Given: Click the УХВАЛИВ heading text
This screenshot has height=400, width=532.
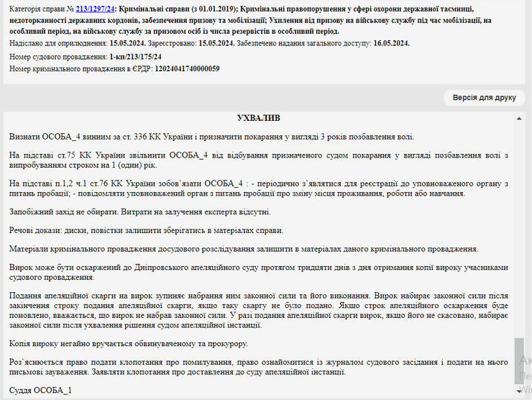Looking at the screenshot, I should coord(259,118).
